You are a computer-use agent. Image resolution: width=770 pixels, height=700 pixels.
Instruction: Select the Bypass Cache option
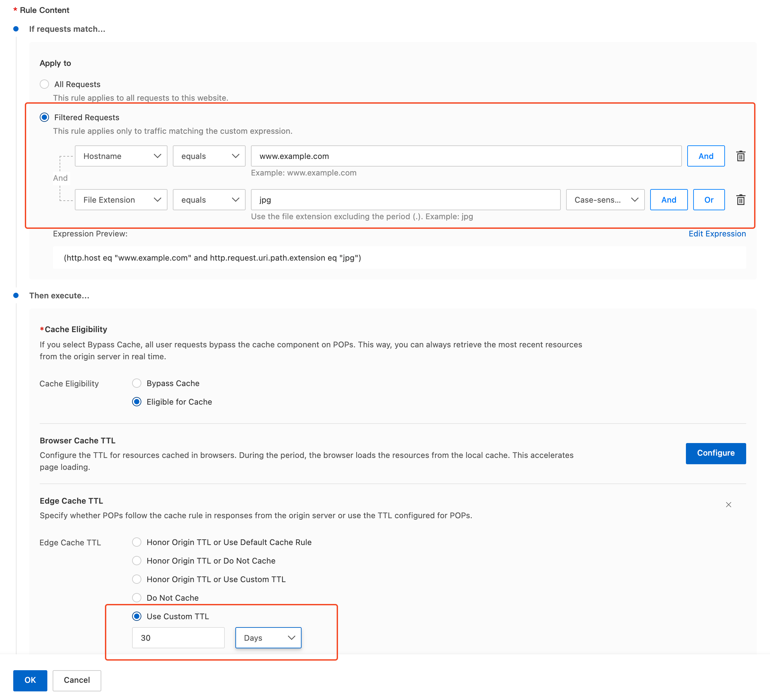(137, 383)
